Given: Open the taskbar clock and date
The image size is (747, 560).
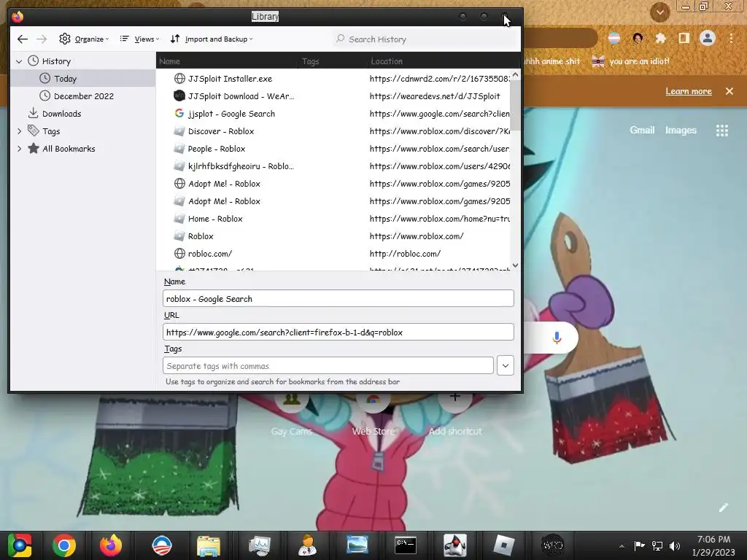Looking at the screenshot, I should 713,545.
